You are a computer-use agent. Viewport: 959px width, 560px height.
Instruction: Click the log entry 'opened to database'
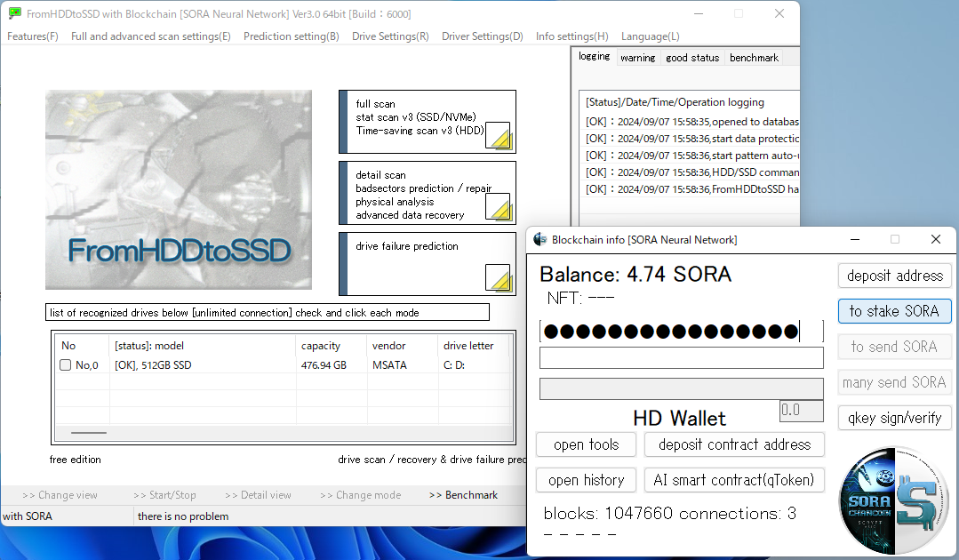click(691, 122)
